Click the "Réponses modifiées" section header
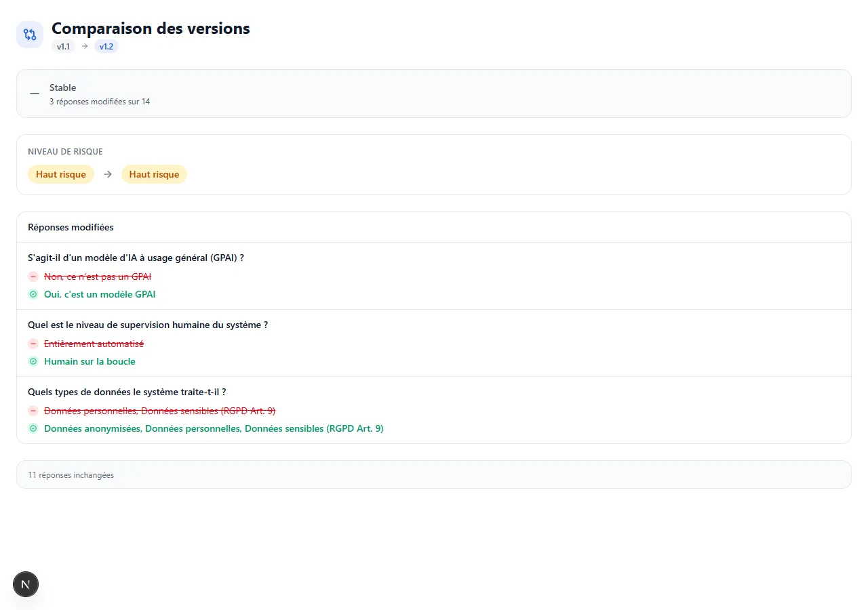Screen dimensions: 868x610 [71, 227]
